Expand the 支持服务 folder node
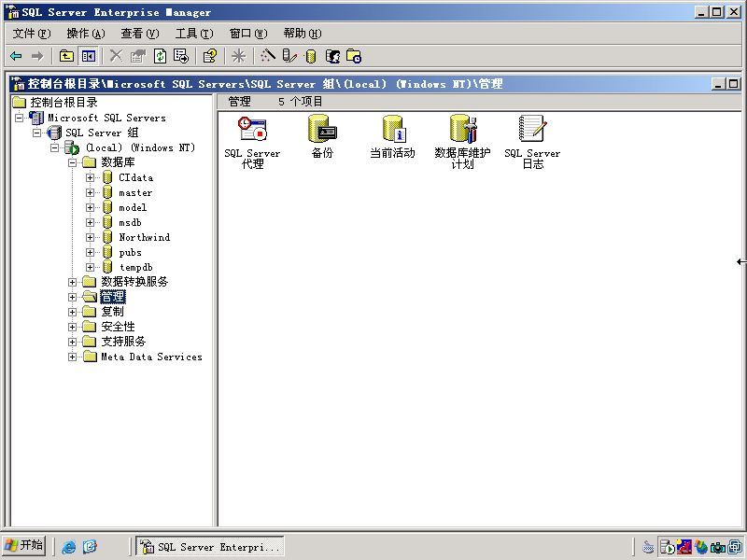 click(x=73, y=342)
